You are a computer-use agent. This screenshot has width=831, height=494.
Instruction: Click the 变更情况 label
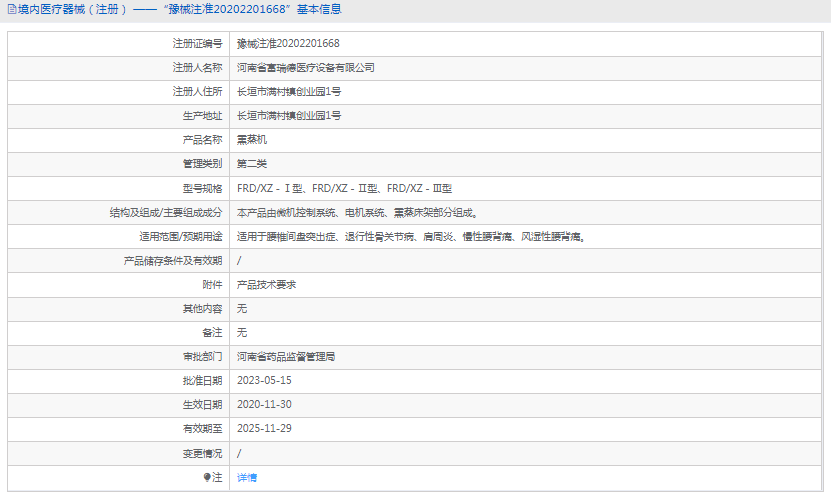[202, 454]
